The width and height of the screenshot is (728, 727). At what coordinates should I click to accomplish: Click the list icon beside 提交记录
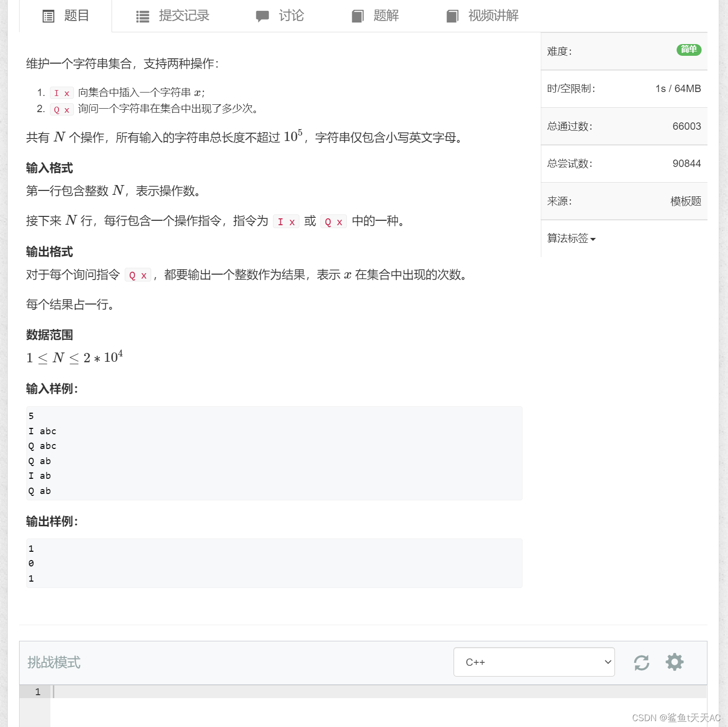coord(141,16)
